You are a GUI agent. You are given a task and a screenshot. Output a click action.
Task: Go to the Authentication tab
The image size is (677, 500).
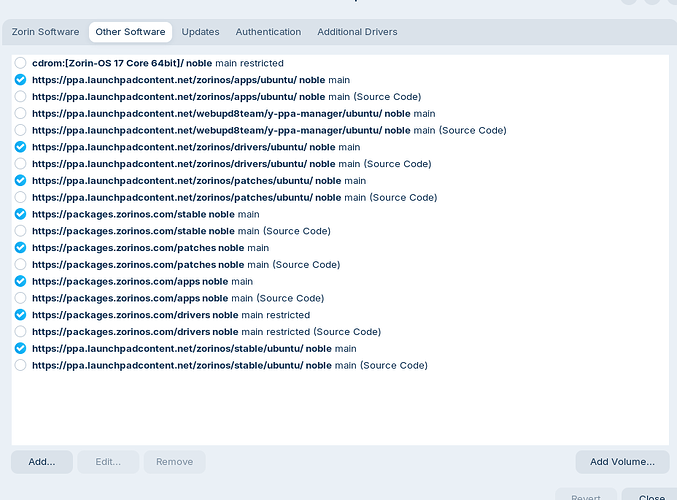point(268,32)
